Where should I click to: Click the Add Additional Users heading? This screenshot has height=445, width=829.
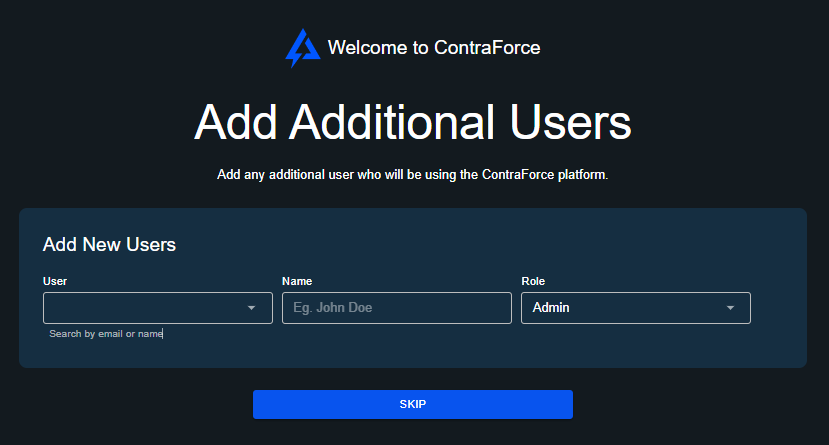coord(412,123)
